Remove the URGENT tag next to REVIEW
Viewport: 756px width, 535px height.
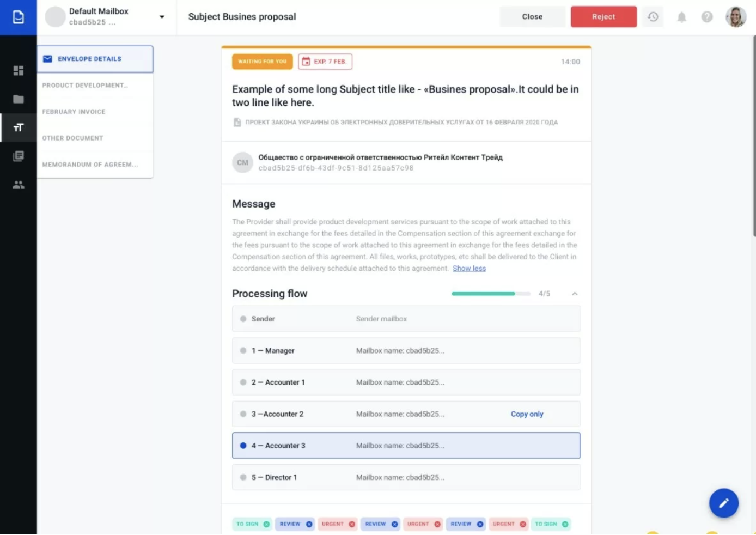click(351, 524)
